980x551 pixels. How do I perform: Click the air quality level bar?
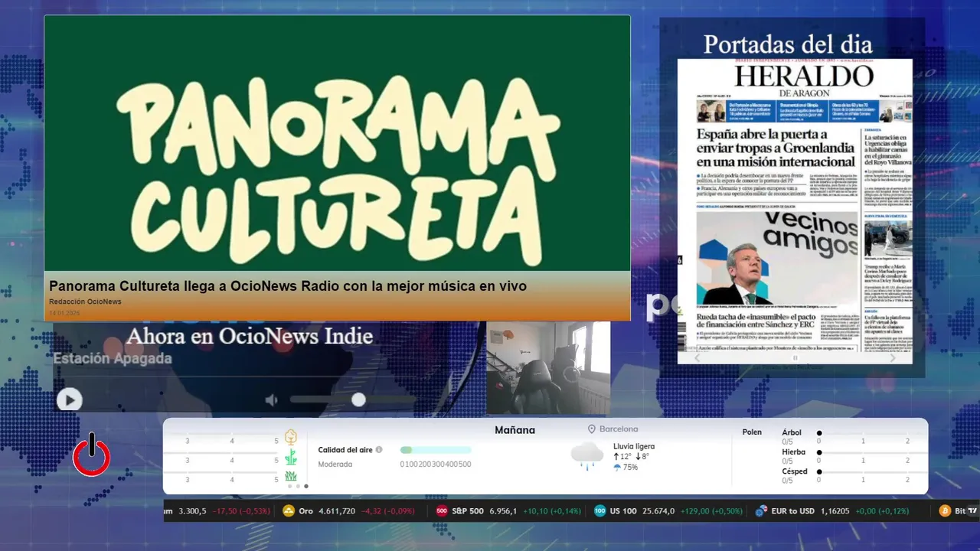click(436, 450)
